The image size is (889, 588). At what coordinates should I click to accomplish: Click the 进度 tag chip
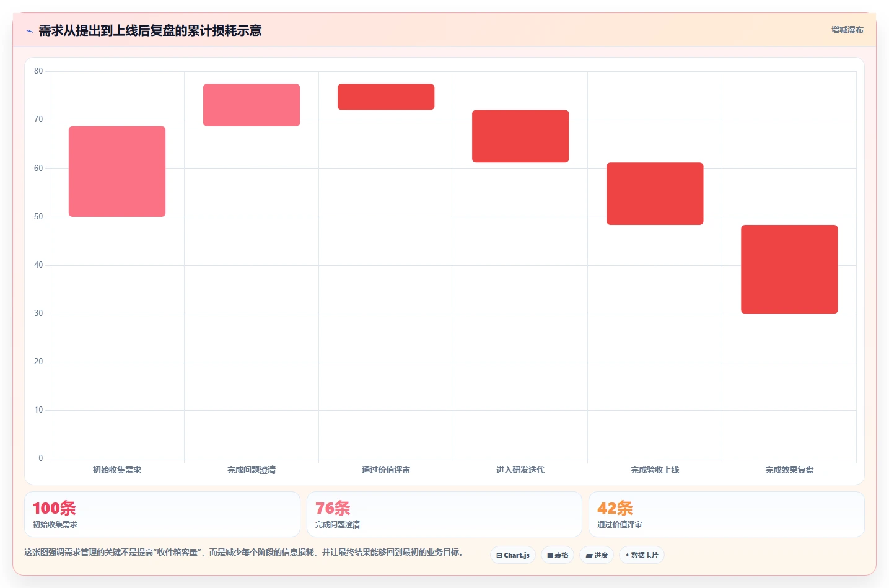(597, 555)
